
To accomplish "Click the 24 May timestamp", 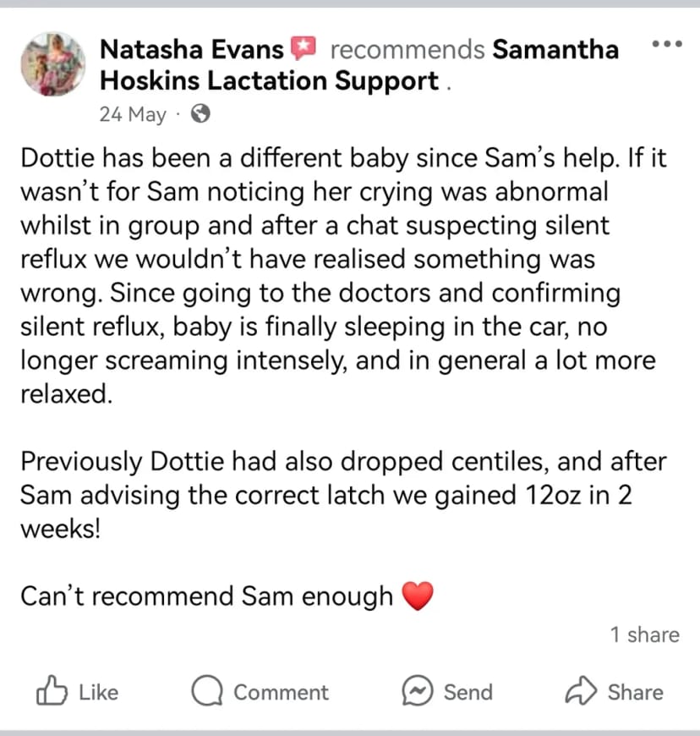I will click(x=133, y=114).
